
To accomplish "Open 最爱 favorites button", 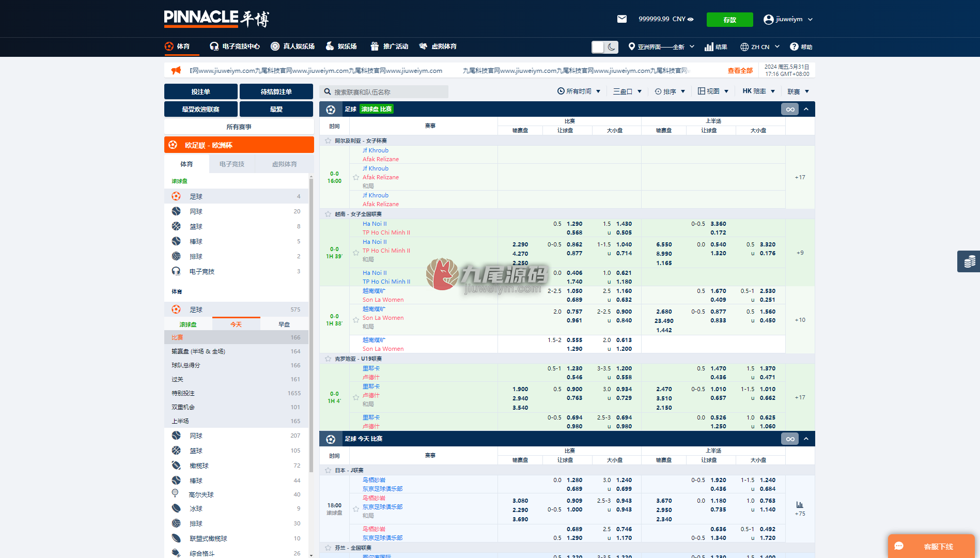I will pos(276,109).
